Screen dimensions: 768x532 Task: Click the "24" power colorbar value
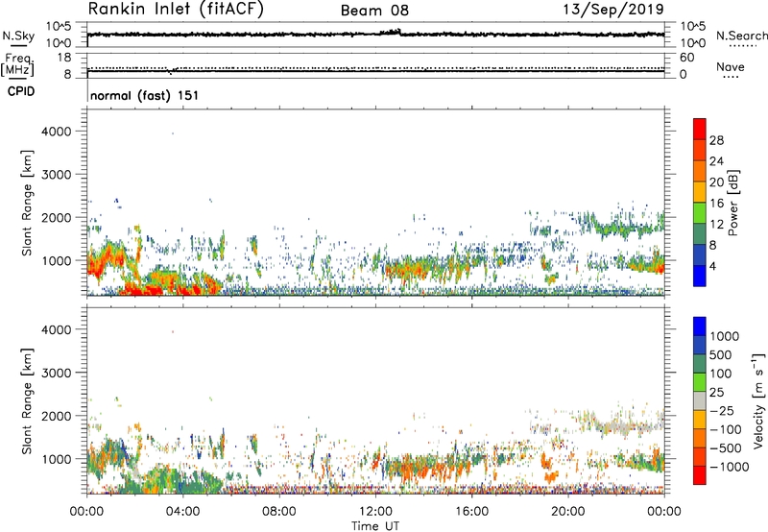(716, 161)
